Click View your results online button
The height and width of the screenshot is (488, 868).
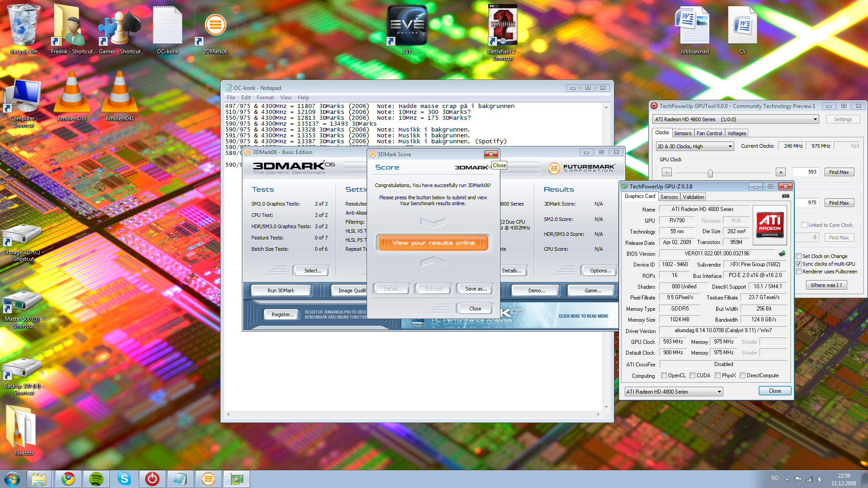pos(433,243)
